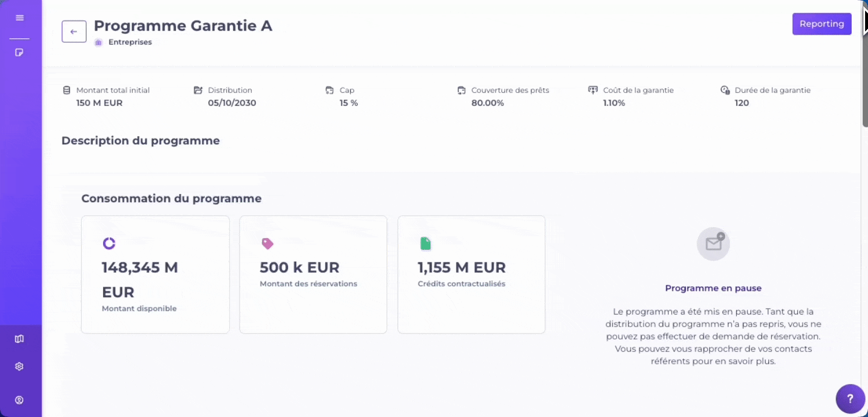Image resolution: width=868 pixels, height=417 pixels.
Task: Select the 500 k EUR reservations card
Action: [313, 275]
